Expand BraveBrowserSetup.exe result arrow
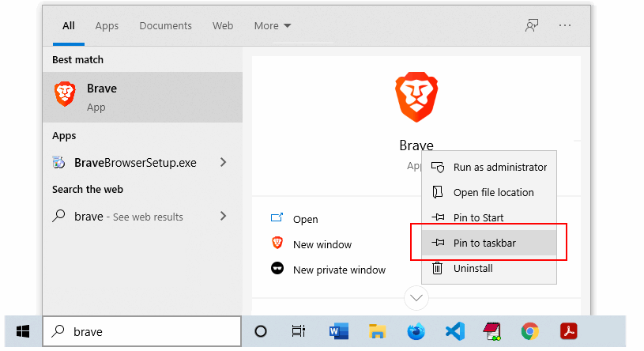Image resolution: width=644 pixels, height=351 pixels. coord(223,162)
